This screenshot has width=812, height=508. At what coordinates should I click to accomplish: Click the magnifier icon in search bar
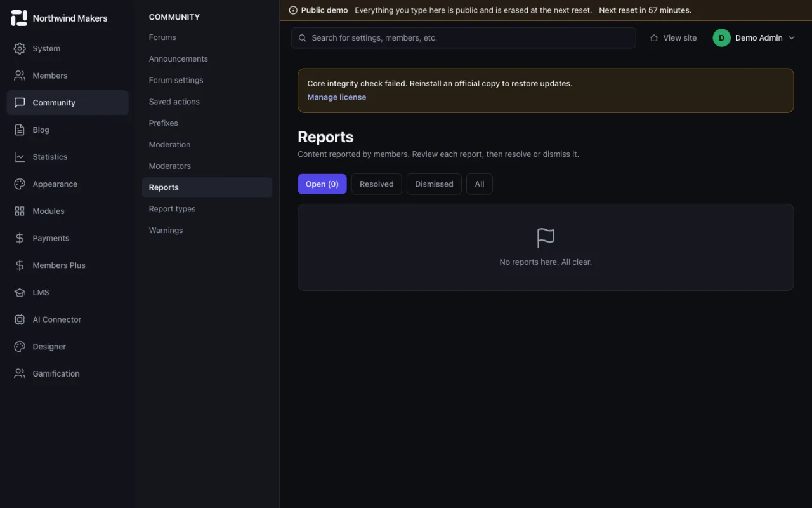[303, 38]
